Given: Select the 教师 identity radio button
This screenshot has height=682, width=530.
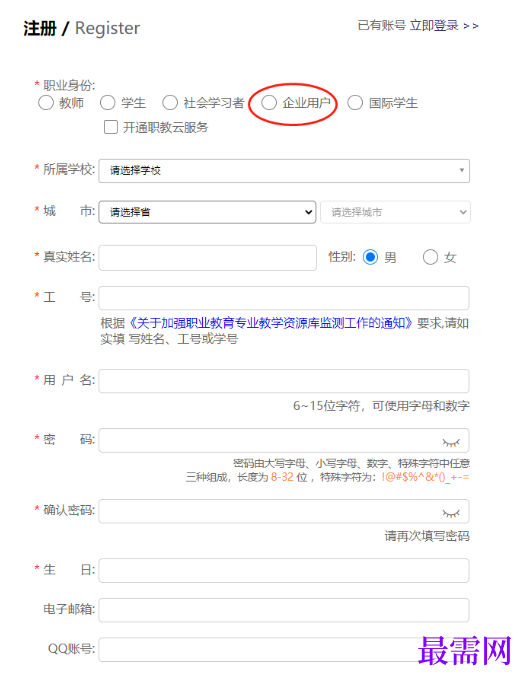Looking at the screenshot, I should tap(46, 103).
